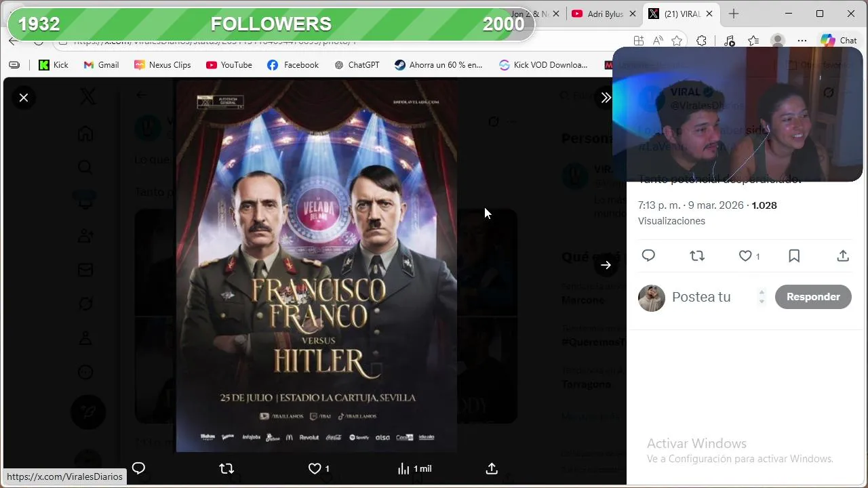Screen dimensions: 868x488
Task: Click the Responder button
Action: (813, 297)
